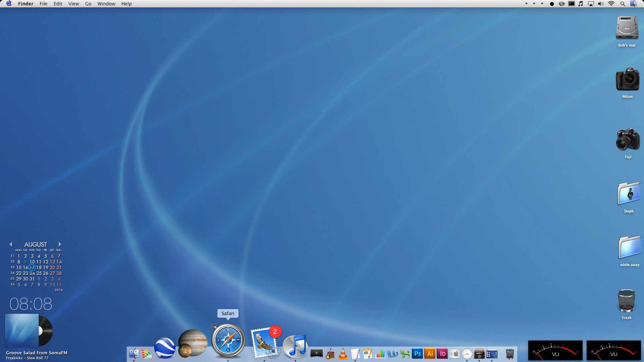Viewport: 644px width, 362px height.
Task: Go to previous month in calendar widget
Action: point(11,244)
